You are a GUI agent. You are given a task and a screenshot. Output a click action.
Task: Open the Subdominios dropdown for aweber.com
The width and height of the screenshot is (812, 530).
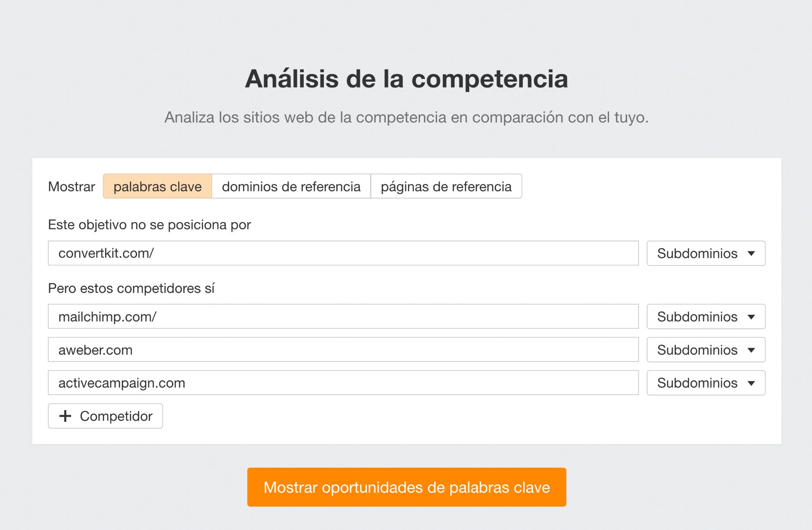(705, 350)
